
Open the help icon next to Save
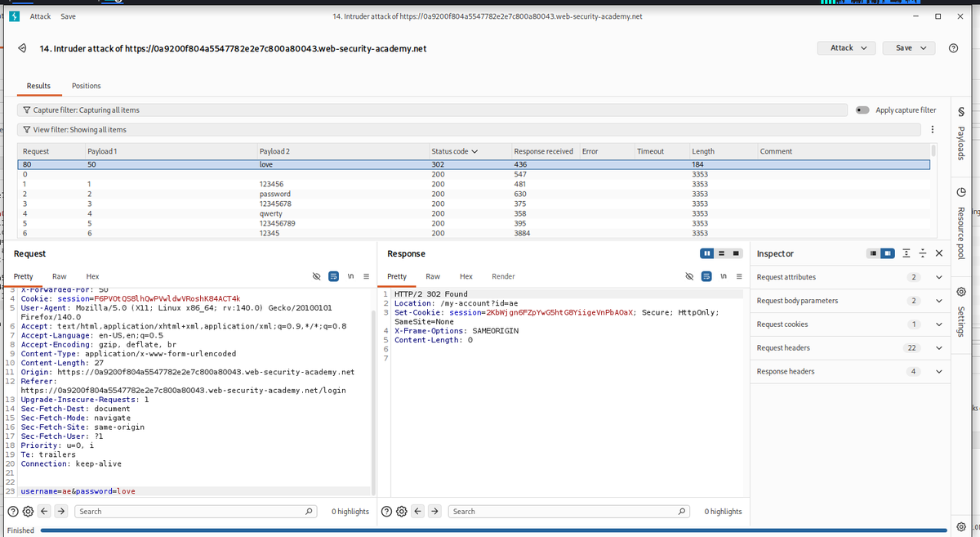953,48
